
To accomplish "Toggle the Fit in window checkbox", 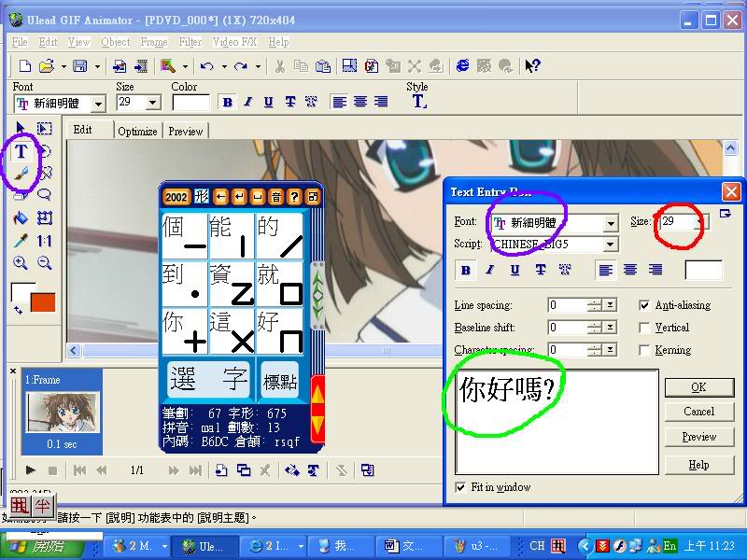I will [460, 487].
